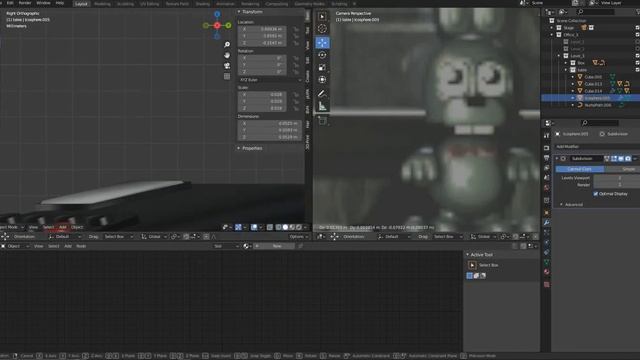Adjust the Levels Viewport value field
The height and width of the screenshot is (360, 640).
pos(617,178)
